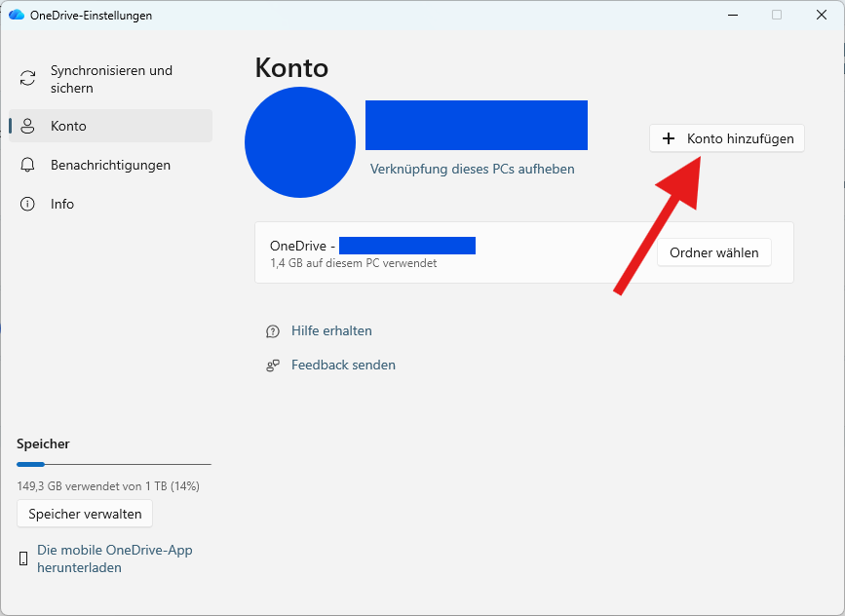Click the circled i Info icon
845x616 pixels.
coord(27,204)
